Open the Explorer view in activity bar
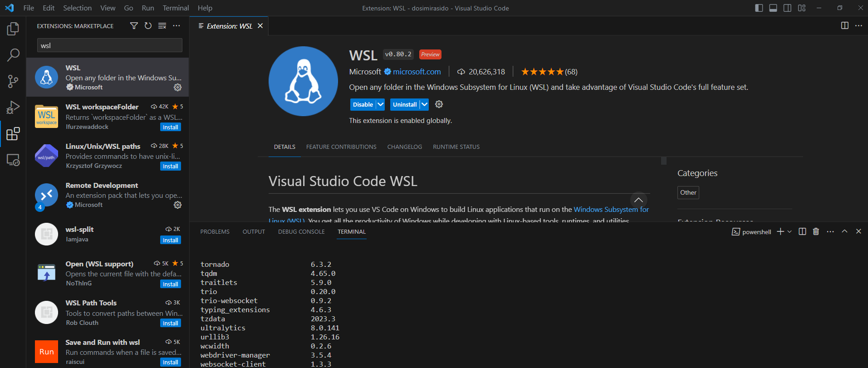 (13, 29)
